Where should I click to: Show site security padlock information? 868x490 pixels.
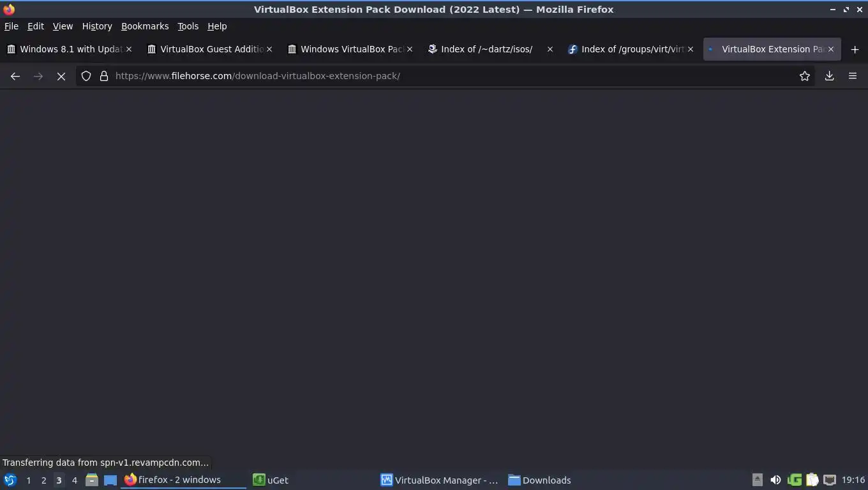(x=104, y=76)
